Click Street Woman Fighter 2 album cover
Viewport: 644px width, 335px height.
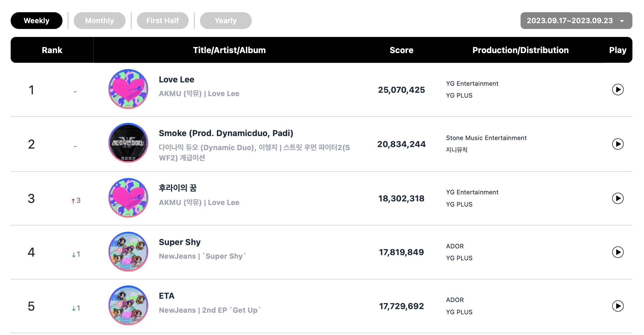(128, 143)
